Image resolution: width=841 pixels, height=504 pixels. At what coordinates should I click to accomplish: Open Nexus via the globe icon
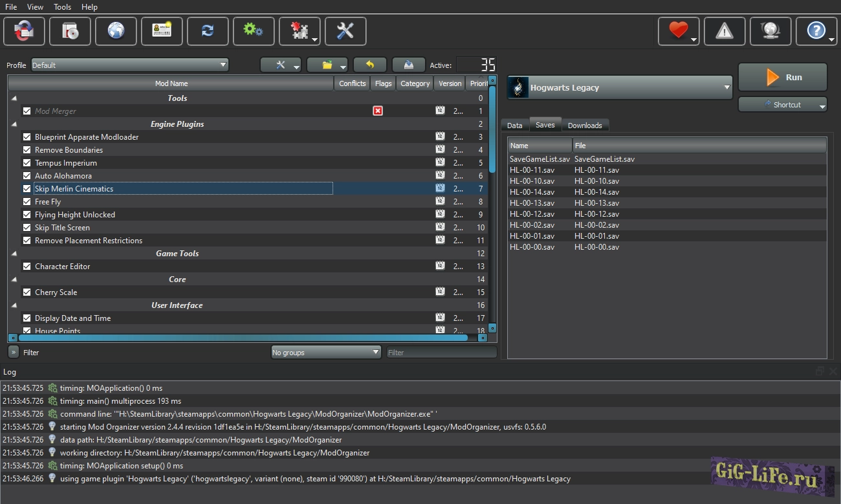[116, 31]
